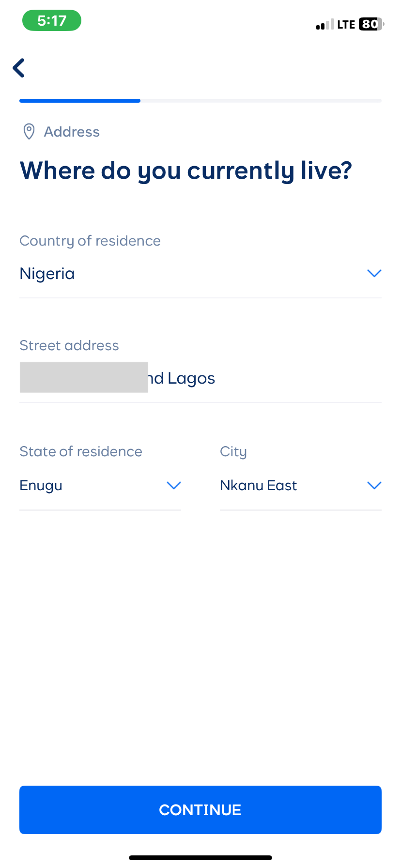Tap the green 5:17 time pill
Screen dimensions: 401x868
point(52,20)
